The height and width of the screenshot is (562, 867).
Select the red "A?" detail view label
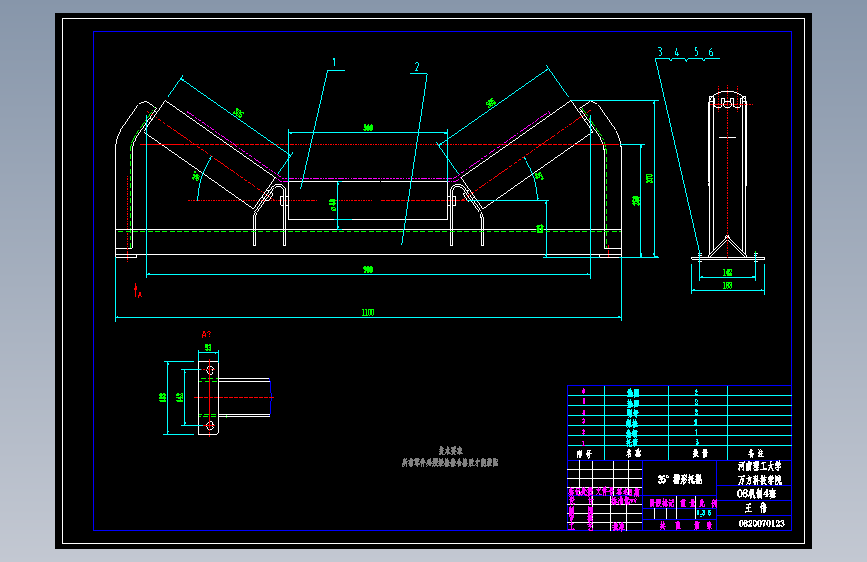point(206,335)
